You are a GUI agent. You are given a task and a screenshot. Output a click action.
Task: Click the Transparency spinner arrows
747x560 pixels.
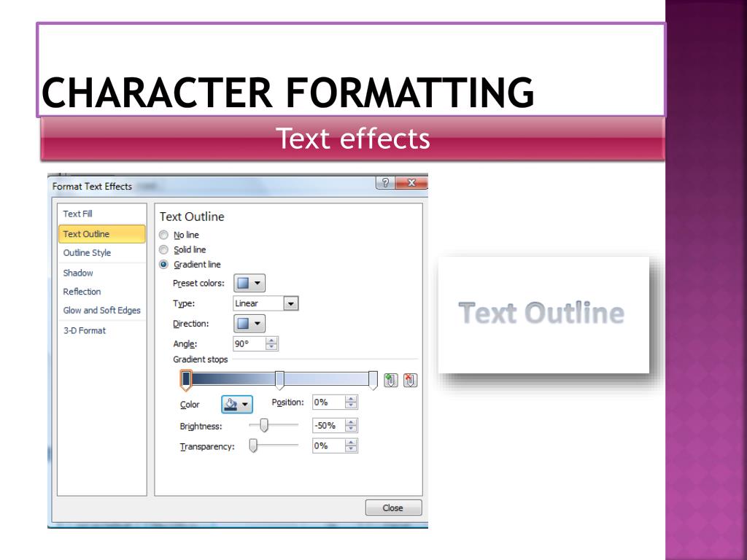351,446
